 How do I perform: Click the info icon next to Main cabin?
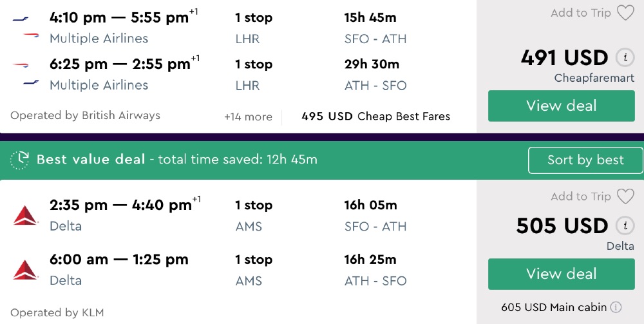point(616,307)
